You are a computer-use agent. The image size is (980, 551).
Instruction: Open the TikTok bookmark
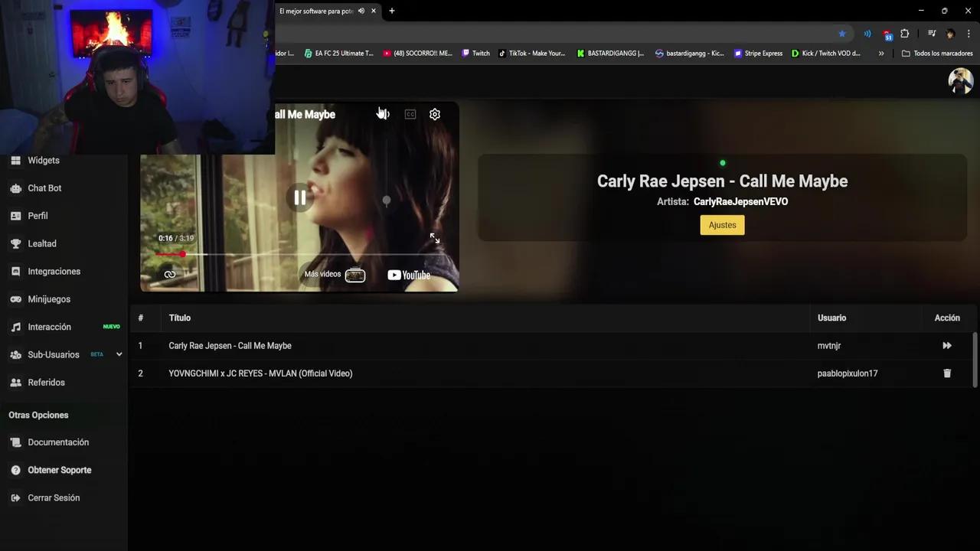tap(532, 54)
